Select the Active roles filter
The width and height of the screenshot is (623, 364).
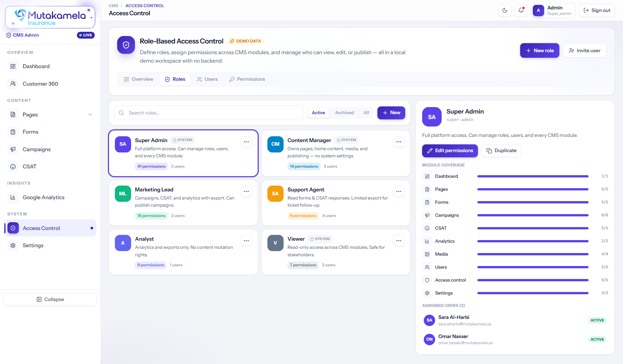(x=318, y=113)
